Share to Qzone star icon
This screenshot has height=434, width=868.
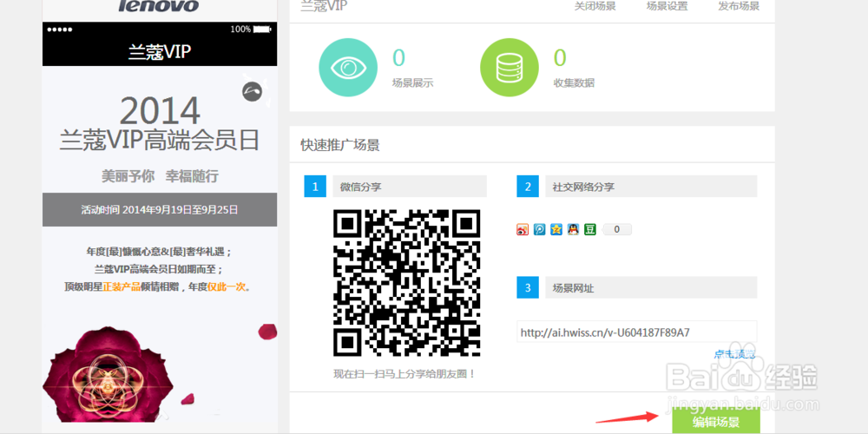556,229
